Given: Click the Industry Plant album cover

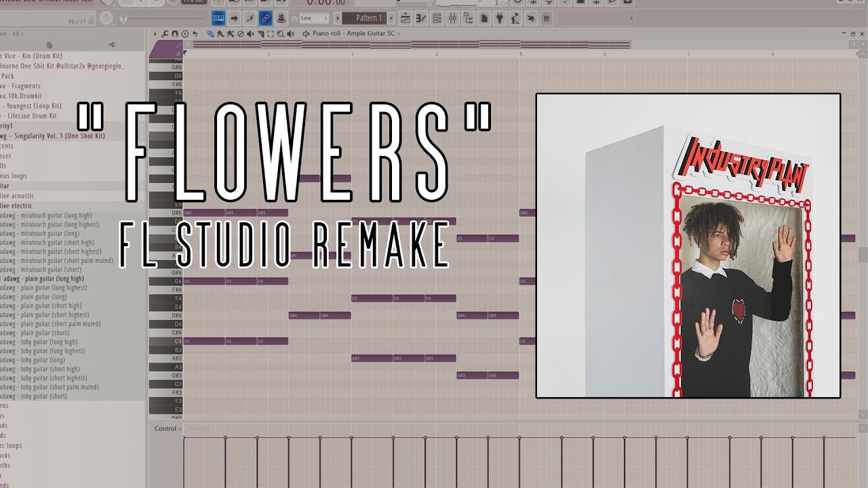Looking at the screenshot, I should coord(688,245).
